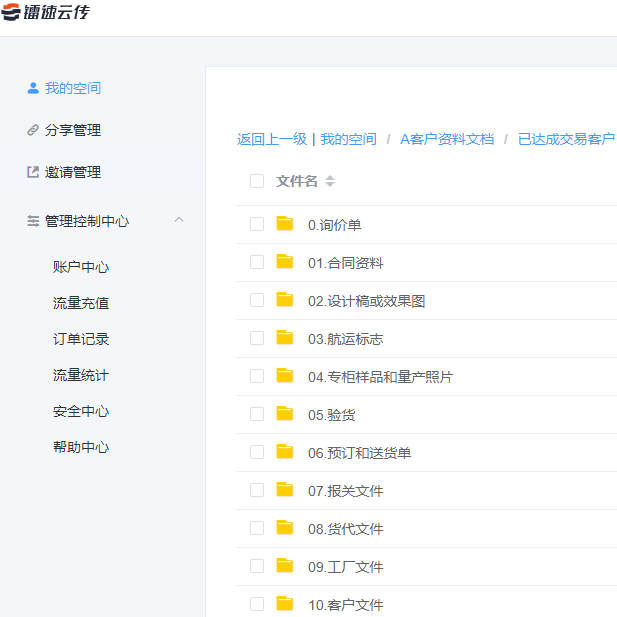Click the 邀请管理 external-link icon

point(33,172)
